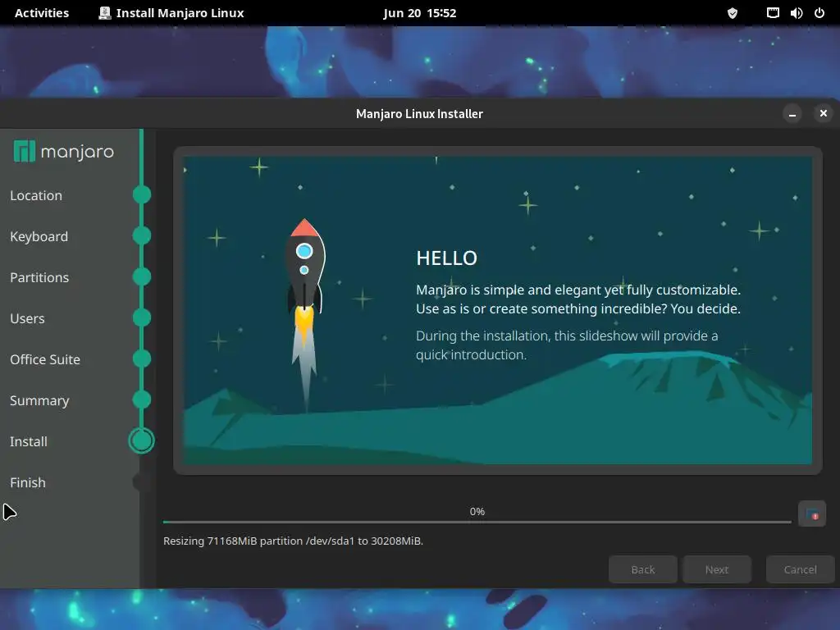
Task: Close the Manjaro Linux Installer window
Action: coord(824,113)
